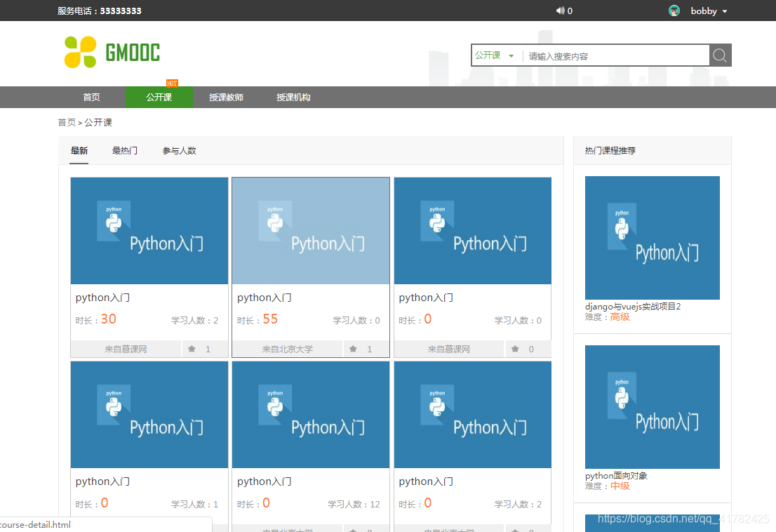Click bobby's user avatar icon
This screenshot has width=776, height=532.
(x=674, y=11)
